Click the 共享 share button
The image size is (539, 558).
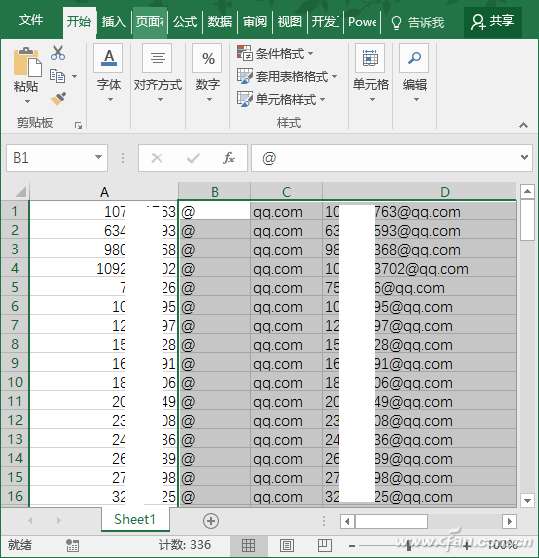point(493,21)
